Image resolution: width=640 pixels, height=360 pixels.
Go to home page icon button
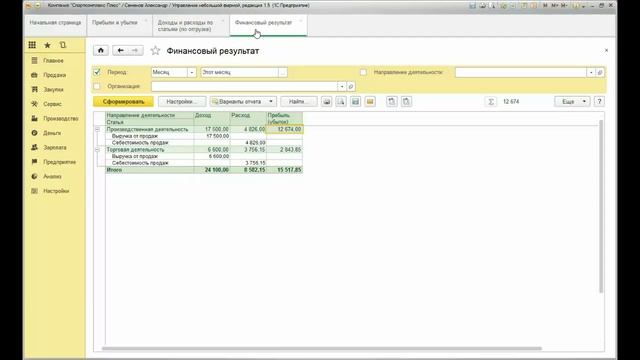(101, 50)
